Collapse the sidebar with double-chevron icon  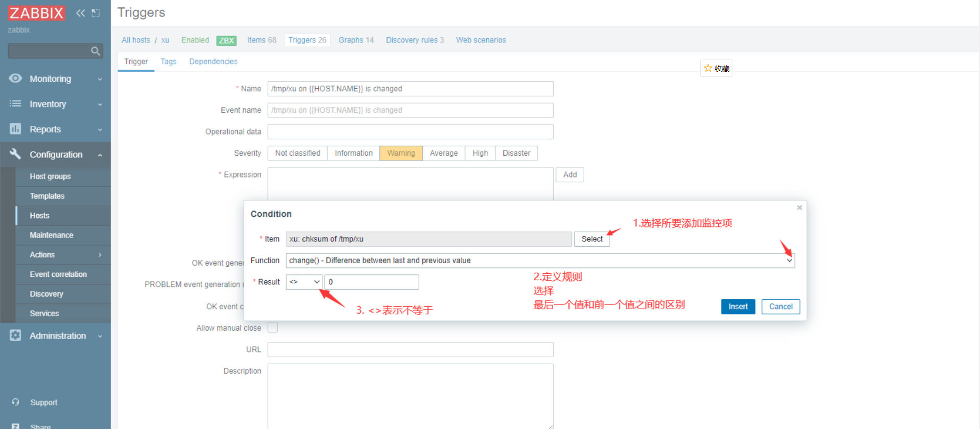tap(80, 13)
